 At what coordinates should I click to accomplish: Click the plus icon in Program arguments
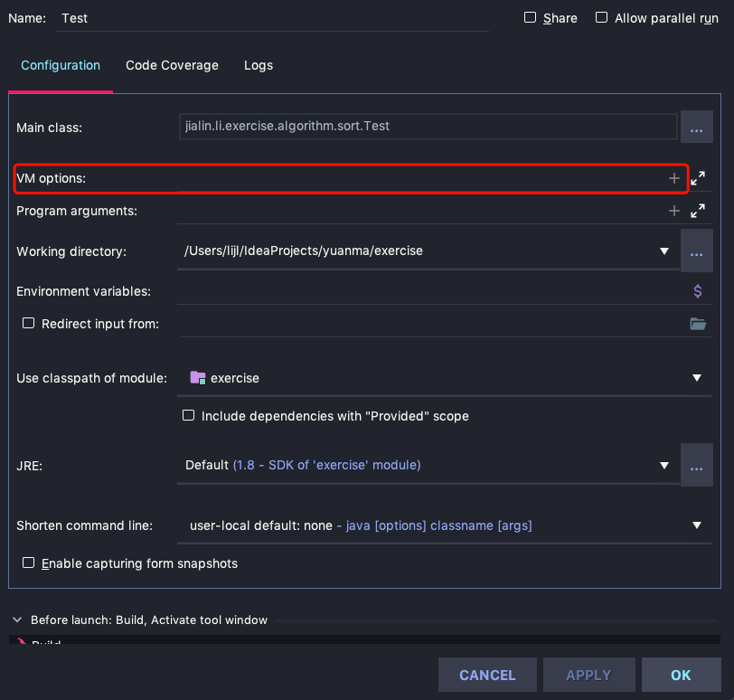coord(673,211)
